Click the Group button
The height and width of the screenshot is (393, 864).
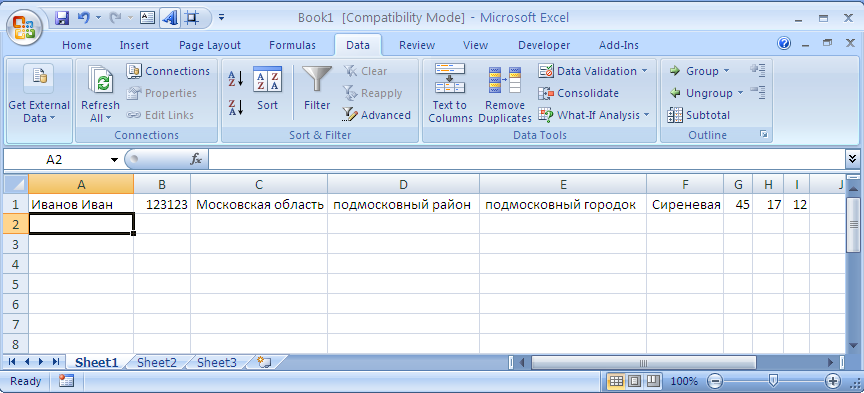pos(694,71)
